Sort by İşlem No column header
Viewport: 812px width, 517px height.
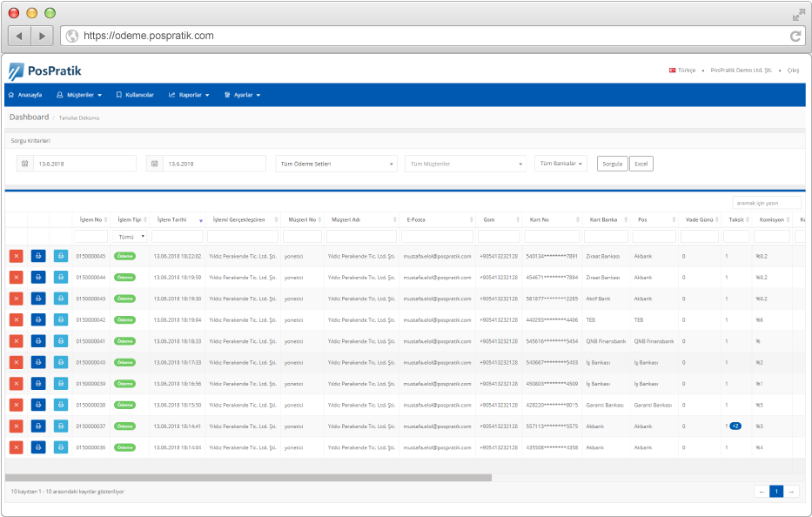91,219
